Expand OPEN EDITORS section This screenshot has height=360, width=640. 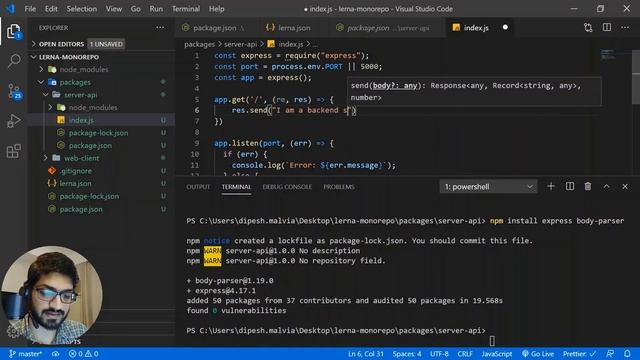(33, 44)
